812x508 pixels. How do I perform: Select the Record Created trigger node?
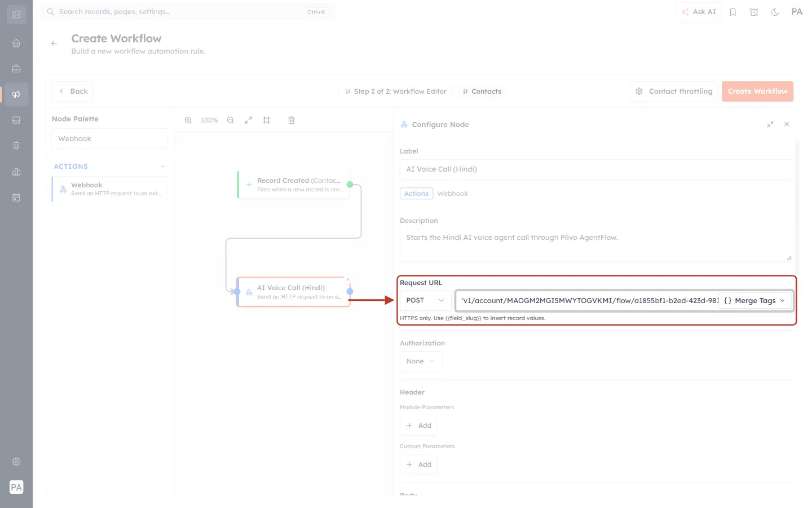[293, 185]
